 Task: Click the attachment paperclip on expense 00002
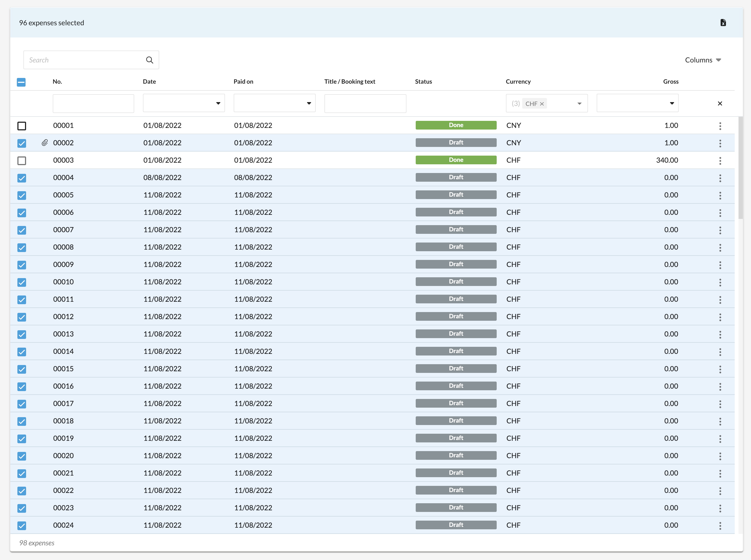click(x=45, y=143)
